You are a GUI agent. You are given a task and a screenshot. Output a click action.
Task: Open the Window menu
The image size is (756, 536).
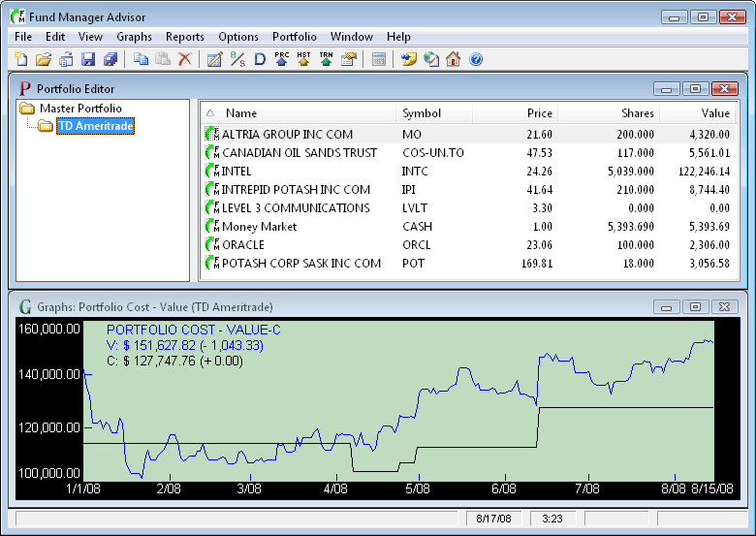click(x=352, y=37)
